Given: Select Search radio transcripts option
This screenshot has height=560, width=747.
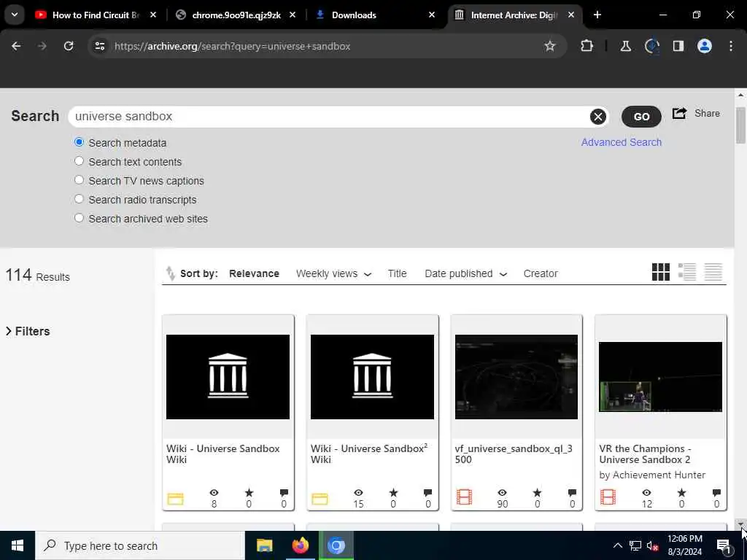Looking at the screenshot, I should tap(79, 199).
